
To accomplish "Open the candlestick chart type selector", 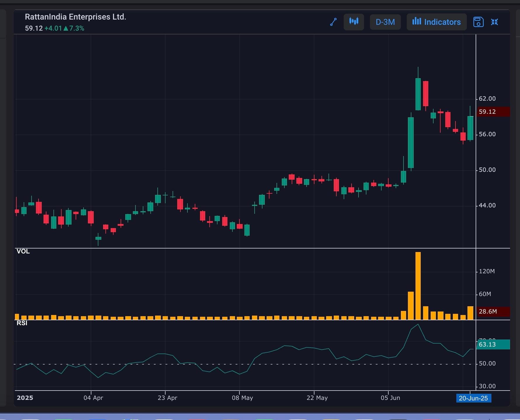I will click(x=354, y=22).
